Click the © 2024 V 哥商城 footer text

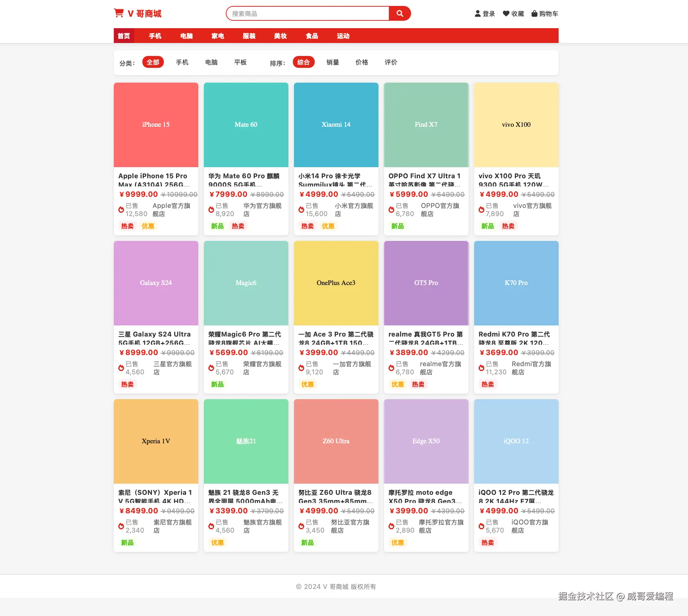pos(336,587)
